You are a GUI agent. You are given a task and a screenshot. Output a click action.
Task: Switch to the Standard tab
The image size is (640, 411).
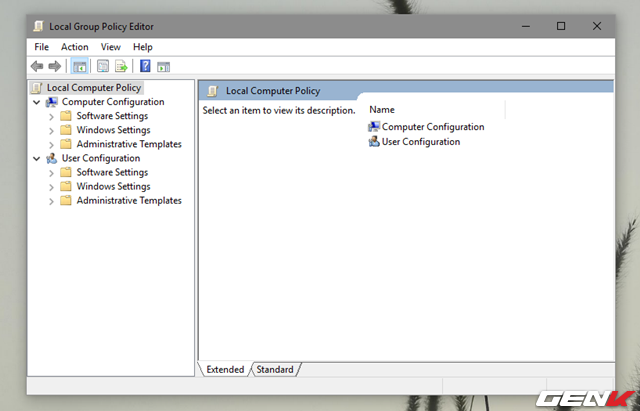coord(275,369)
